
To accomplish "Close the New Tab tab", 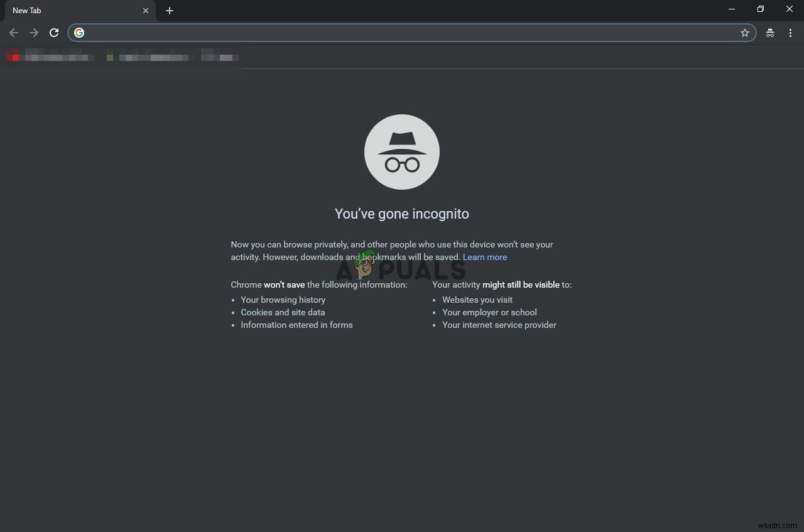I will pos(146,10).
